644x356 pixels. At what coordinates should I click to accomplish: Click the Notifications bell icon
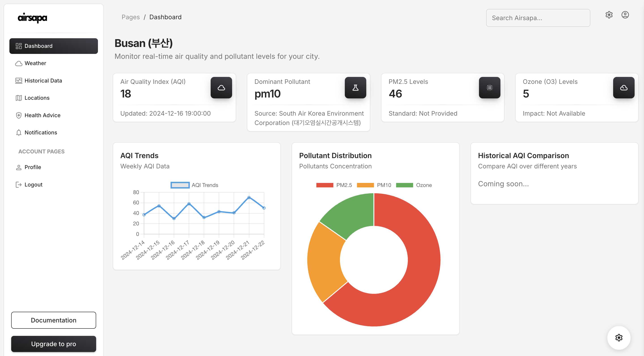click(18, 132)
